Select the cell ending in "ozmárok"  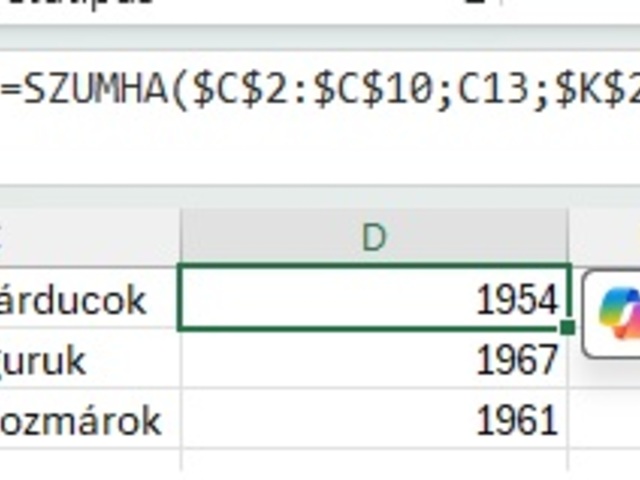89,419
